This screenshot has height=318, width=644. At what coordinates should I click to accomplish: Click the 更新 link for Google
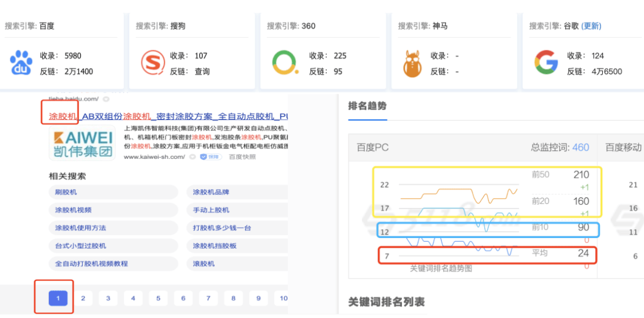click(591, 26)
